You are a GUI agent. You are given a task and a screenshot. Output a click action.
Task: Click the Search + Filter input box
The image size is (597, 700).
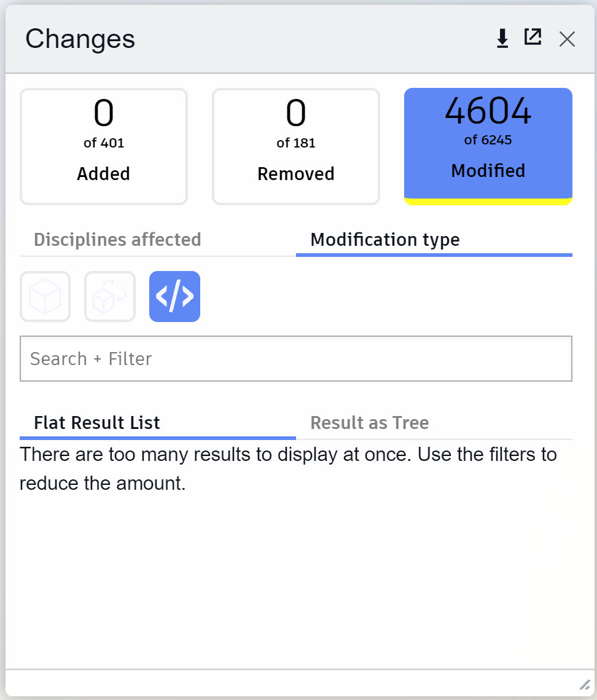pyautogui.click(x=296, y=359)
